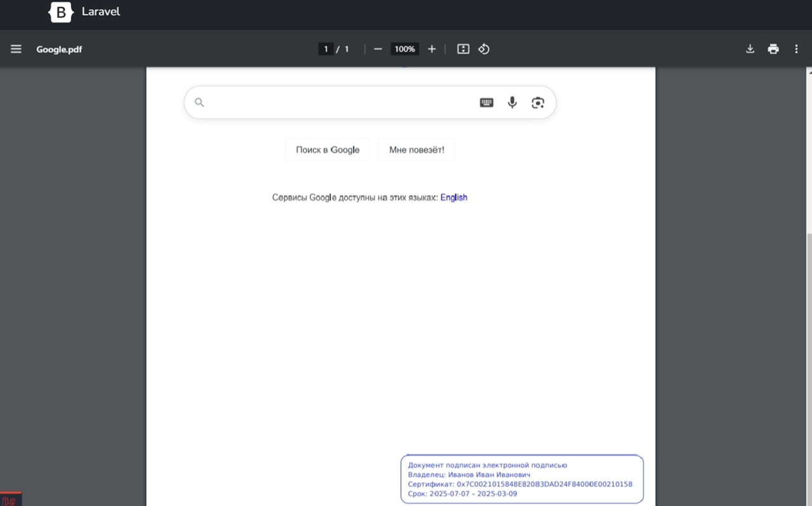The width and height of the screenshot is (812, 506).
Task: Click the Сервисы Google доступны text
Action: [x=355, y=197]
